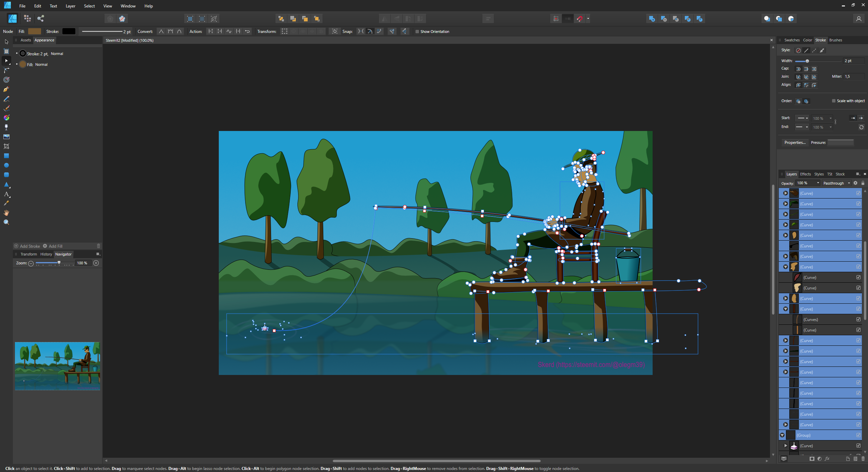Uncheck visibility of the (Group) layer

pyautogui.click(x=858, y=435)
